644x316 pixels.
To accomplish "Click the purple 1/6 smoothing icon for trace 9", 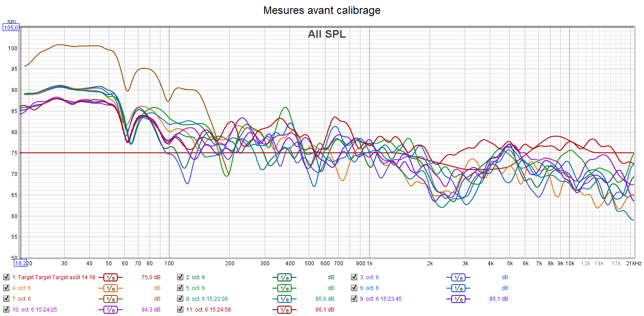I will pos(458,299).
